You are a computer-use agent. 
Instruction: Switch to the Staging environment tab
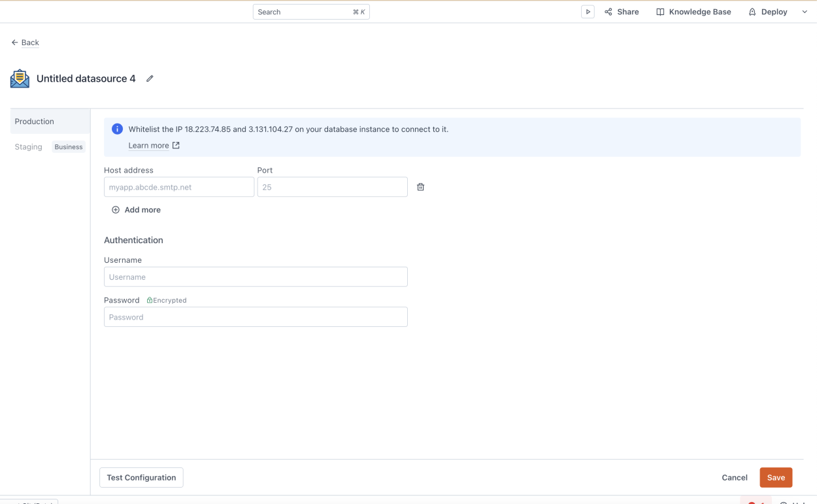click(28, 146)
